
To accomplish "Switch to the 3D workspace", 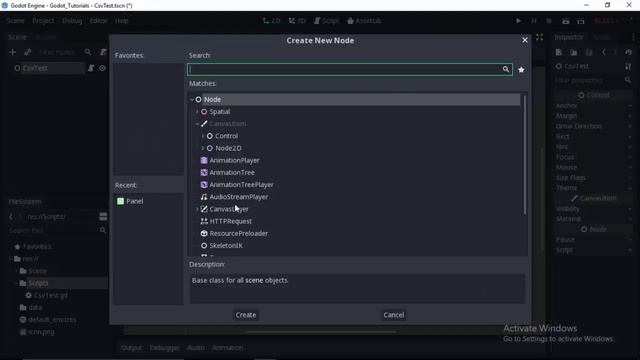I will (297, 21).
